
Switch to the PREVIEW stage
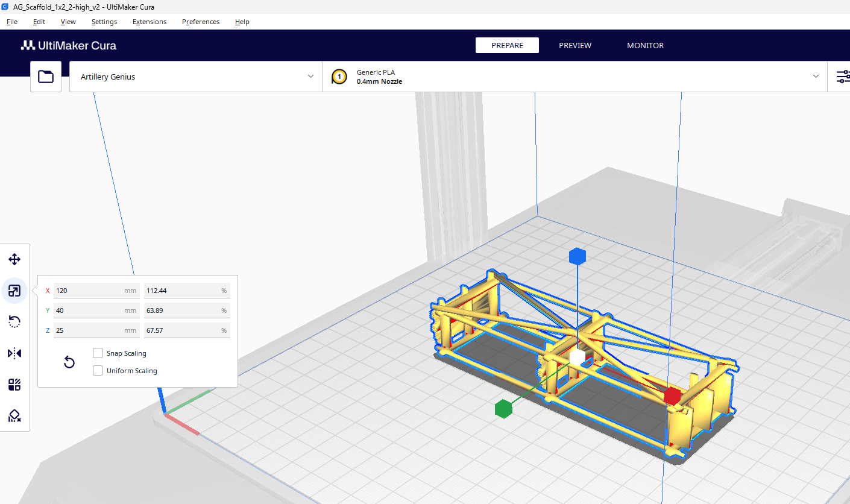575,45
